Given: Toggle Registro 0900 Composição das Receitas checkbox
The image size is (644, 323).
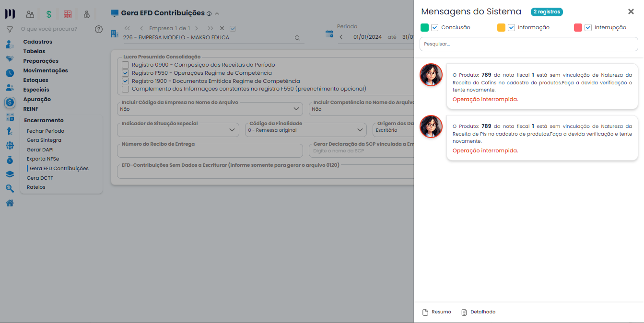Looking at the screenshot, I should coord(125,65).
